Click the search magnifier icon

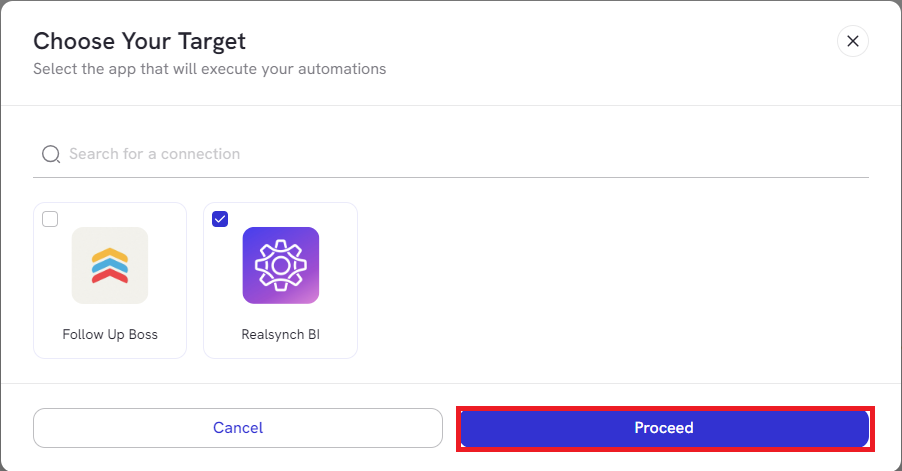pyautogui.click(x=51, y=154)
